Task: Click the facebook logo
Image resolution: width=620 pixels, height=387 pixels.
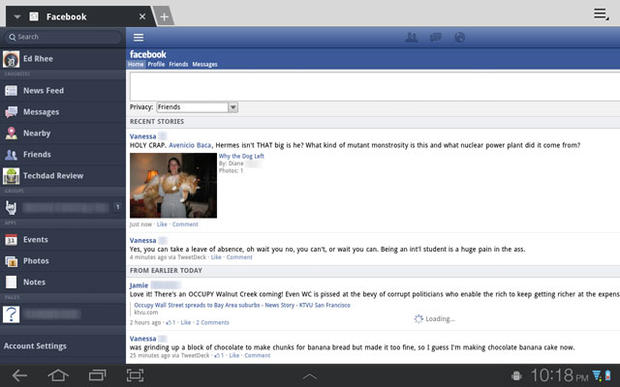Action: tap(148, 55)
